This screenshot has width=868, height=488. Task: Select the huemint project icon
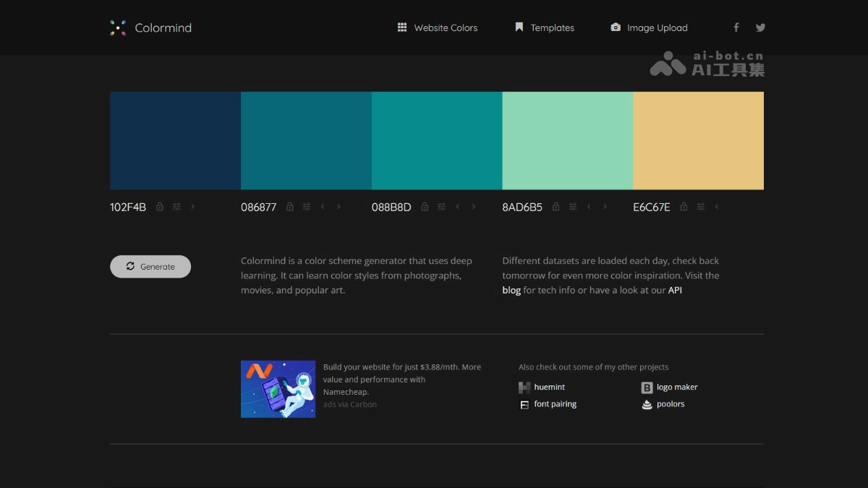click(x=523, y=387)
